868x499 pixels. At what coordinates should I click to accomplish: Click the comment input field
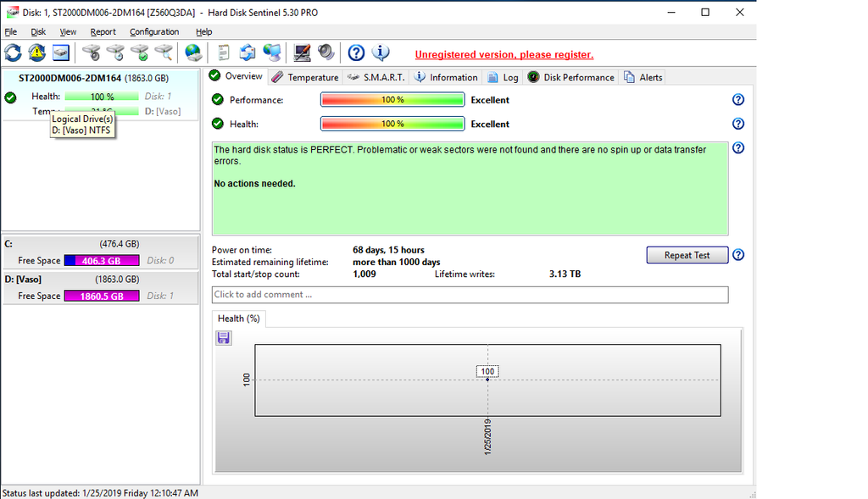[470, 295]
